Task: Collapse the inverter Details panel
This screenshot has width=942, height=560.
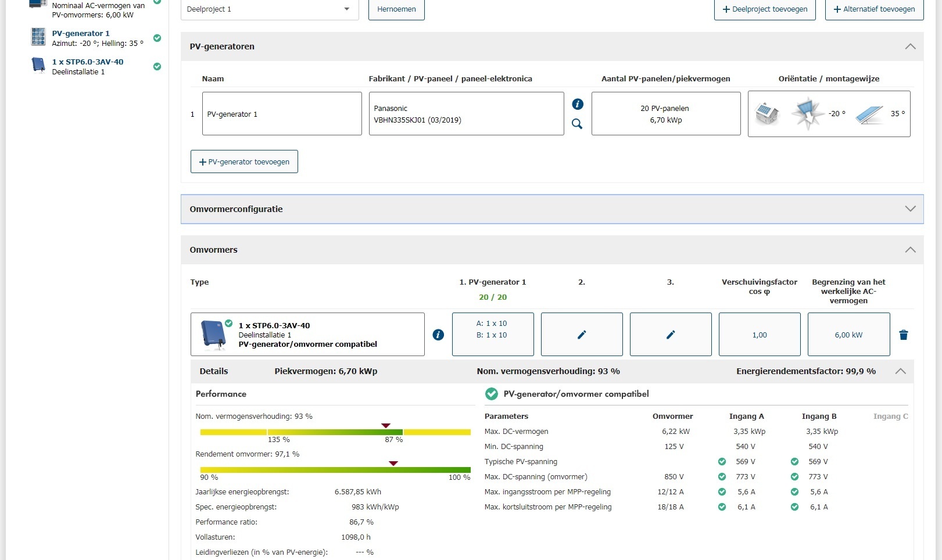Action: tap(900, 371)
